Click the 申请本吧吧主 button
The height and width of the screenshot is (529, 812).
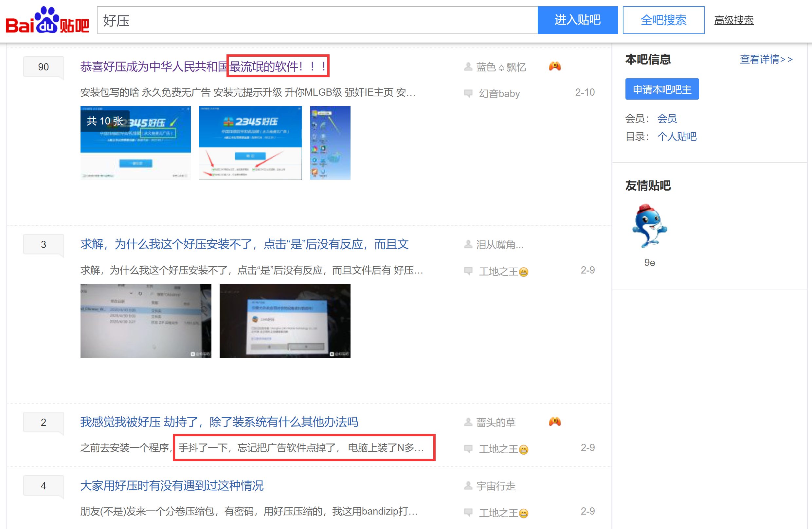click(662, 89)
